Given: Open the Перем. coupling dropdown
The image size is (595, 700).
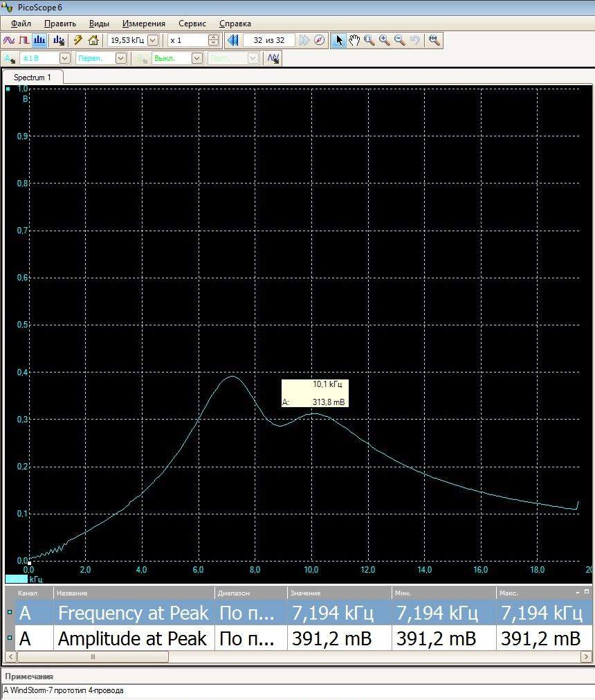Looking at the screenshot, I should 120,59.
